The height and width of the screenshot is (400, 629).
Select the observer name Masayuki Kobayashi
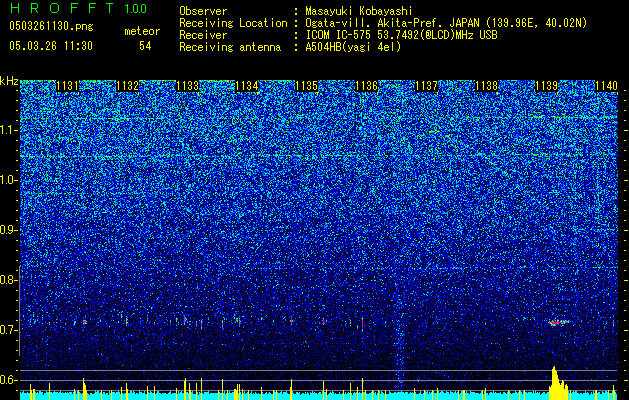359,11
